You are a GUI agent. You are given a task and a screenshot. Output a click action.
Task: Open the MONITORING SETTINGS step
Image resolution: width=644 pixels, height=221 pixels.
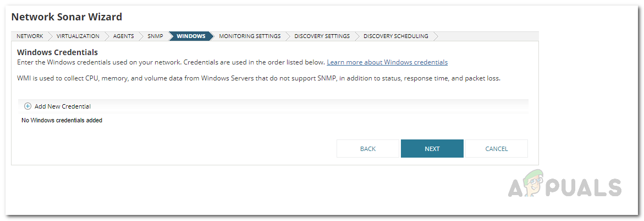[250, 36]
